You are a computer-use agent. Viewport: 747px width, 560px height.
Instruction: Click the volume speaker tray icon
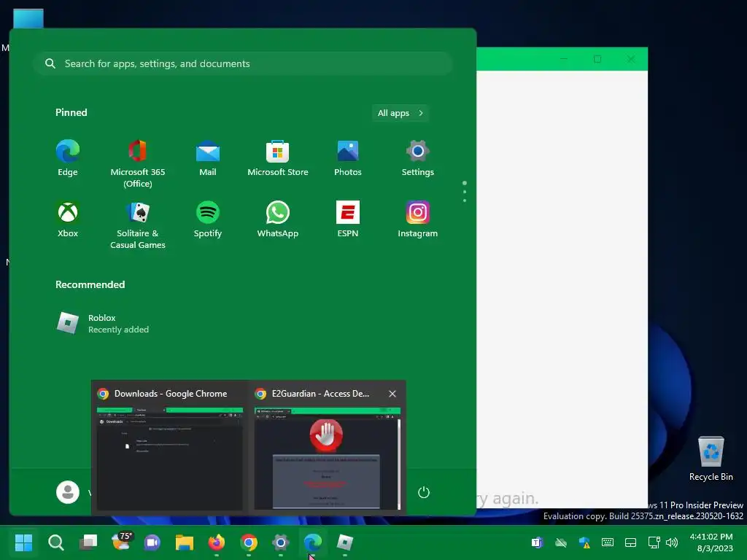coord(672,542)
